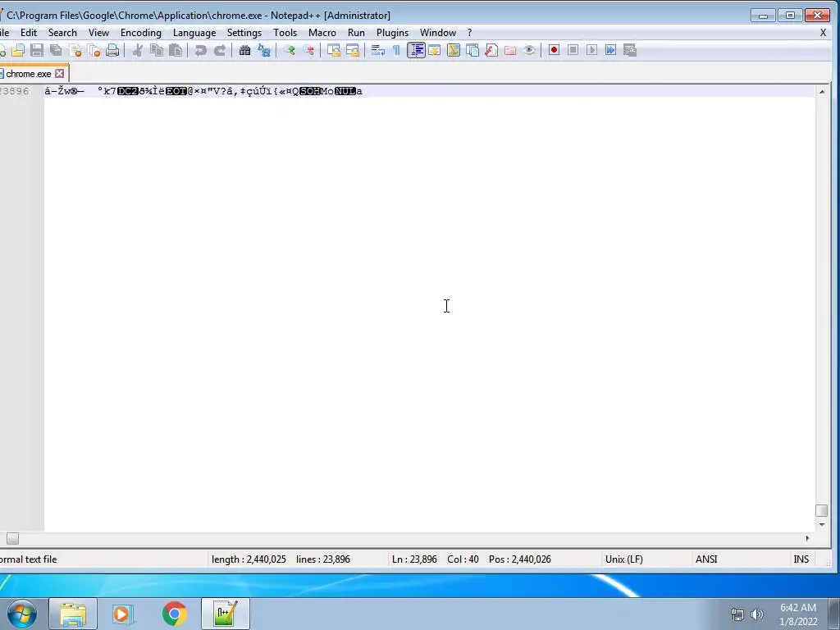Open the Encoding menu
This screenshot has height=630, width=840.
pos(141,33)
